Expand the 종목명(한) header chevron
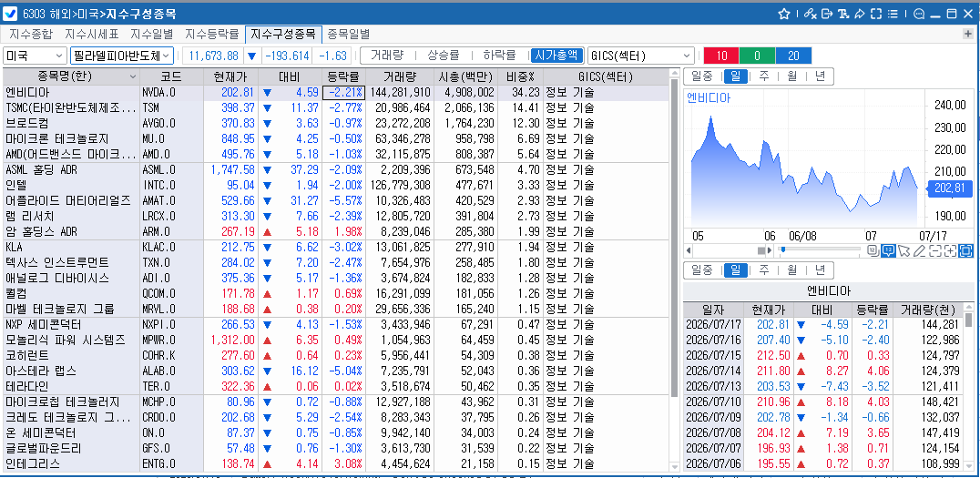 coord(132,76)
